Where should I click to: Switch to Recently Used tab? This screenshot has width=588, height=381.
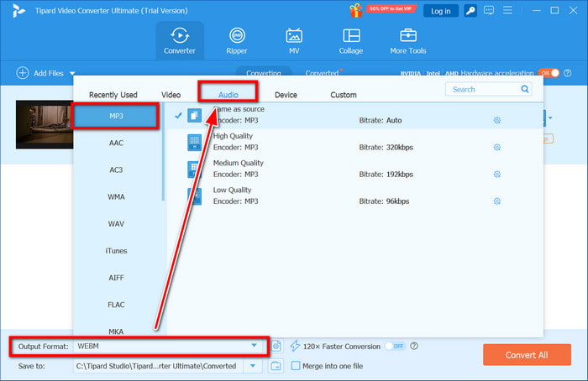113,95
